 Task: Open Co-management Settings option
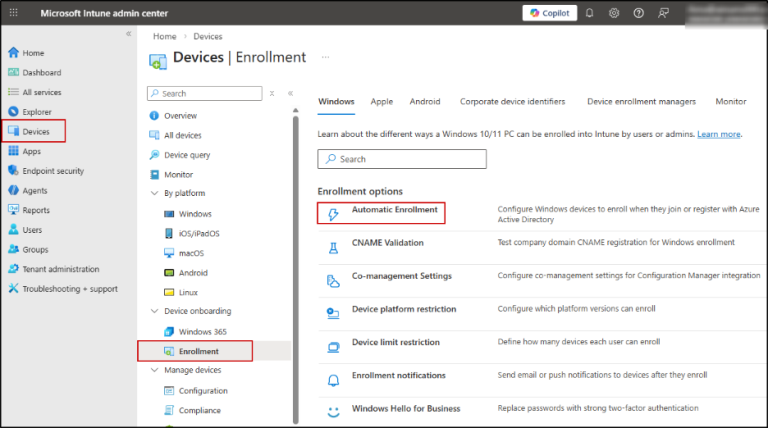[402, 276]
